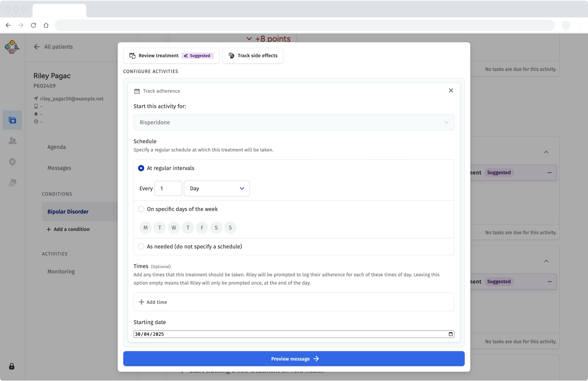Click the patients folder sidebar icon
This screenshot has height=381, width=588.
coord(12,120)
